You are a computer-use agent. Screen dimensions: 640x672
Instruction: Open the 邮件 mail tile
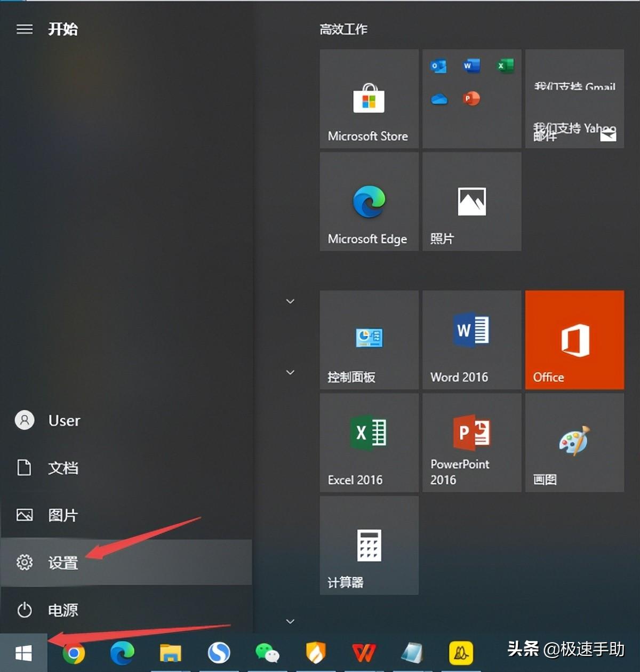click(574, 99)
